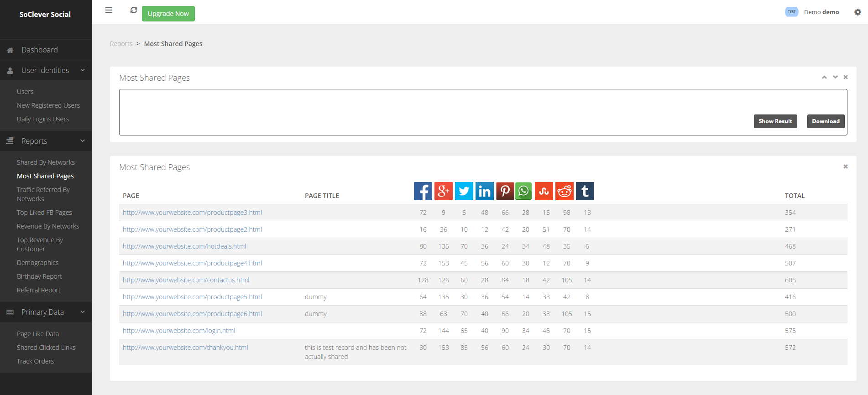
Task: Click the Reports stack icon
Action: tap(10, 141)
